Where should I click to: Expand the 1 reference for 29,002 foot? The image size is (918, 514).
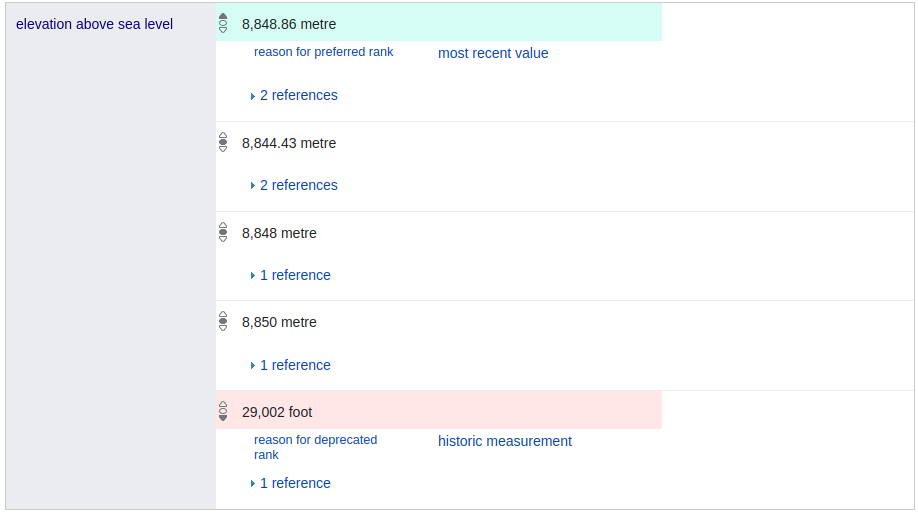coord(294,484)
